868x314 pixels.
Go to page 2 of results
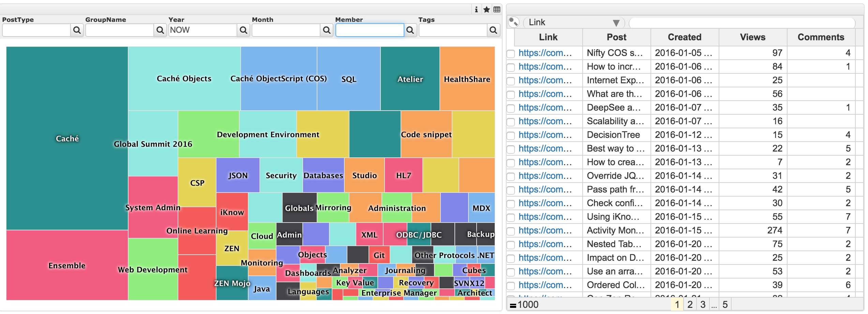[690, 304]
